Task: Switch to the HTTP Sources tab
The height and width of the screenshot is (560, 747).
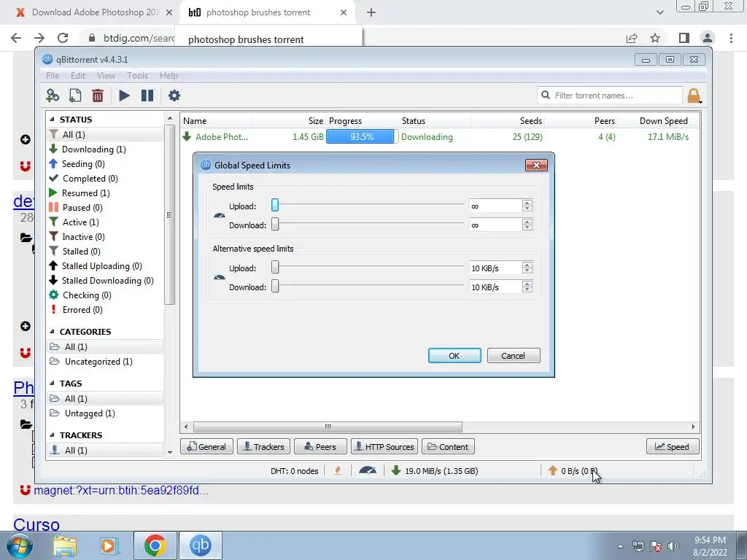Action: [x=384, y=447]
